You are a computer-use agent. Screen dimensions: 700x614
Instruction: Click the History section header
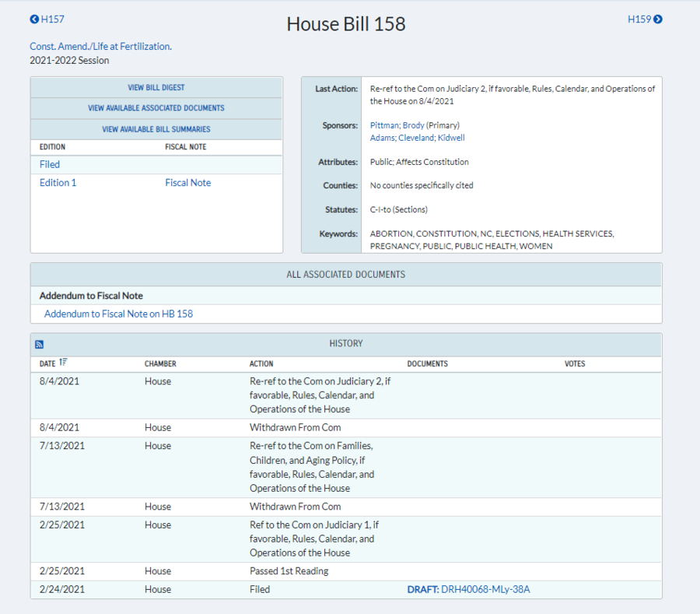346,343
